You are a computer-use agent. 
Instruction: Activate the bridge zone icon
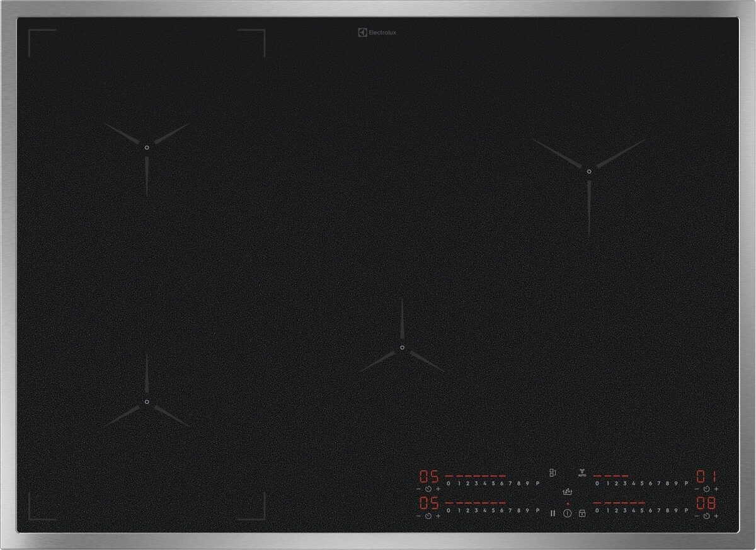tap(553, 473)
